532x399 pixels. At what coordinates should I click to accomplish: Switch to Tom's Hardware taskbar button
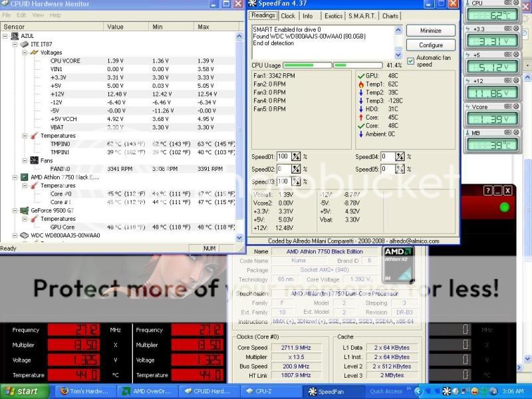click(85, 392)
